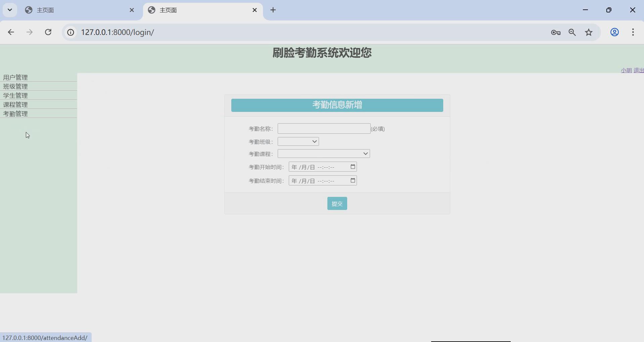Image resolution: width=644 pixels, height=342 pixels.
Task: Reload the current page
Action: 48,32
